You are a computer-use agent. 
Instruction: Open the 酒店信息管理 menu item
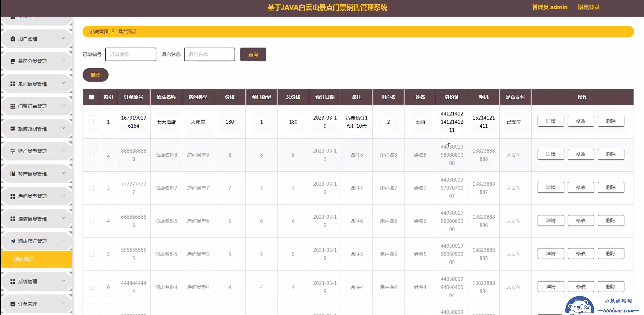[x=37, y=219]
